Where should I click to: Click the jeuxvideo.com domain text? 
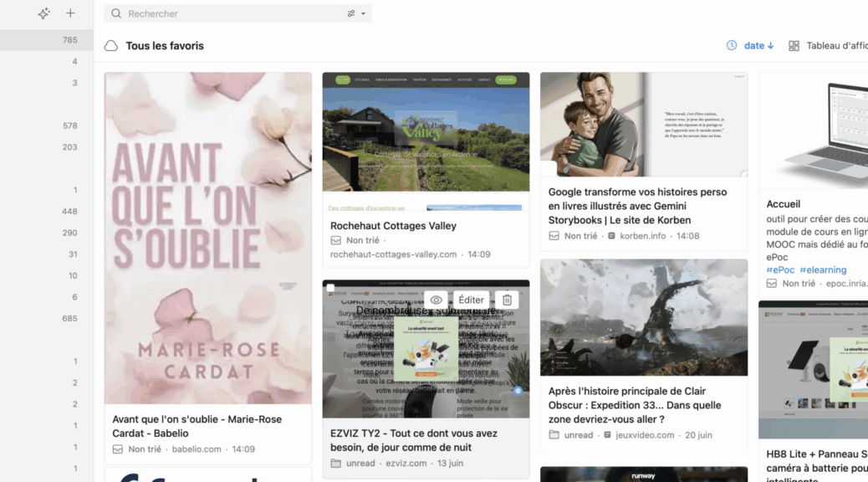(645, 435)
